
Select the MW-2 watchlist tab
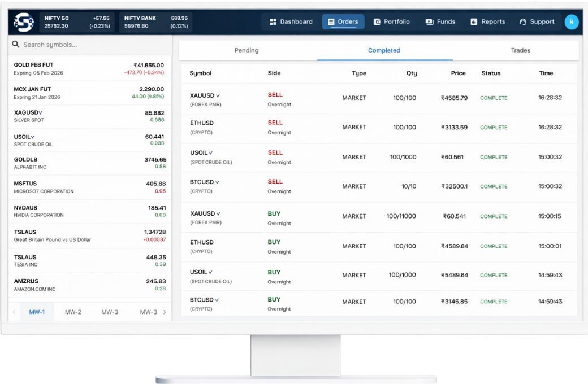73,311
